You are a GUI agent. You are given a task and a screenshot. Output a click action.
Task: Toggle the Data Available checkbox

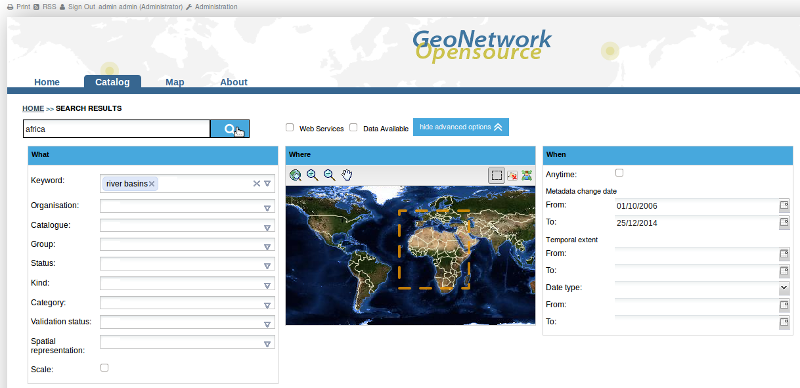(353, 127)
